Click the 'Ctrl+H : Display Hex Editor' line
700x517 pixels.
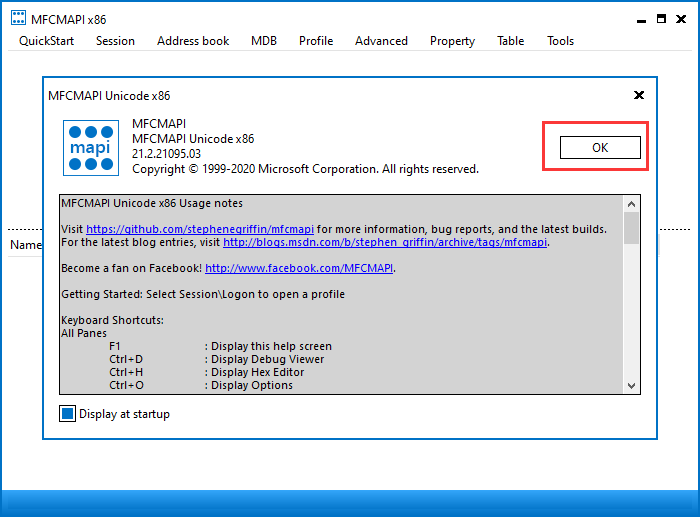coord(207,372)
